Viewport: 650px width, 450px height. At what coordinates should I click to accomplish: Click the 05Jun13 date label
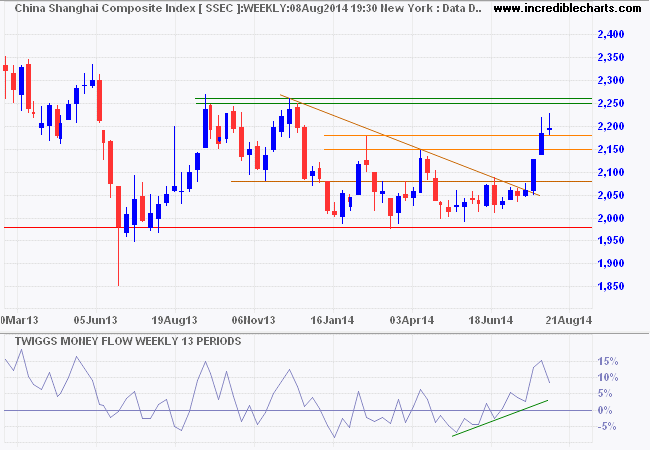95,320
